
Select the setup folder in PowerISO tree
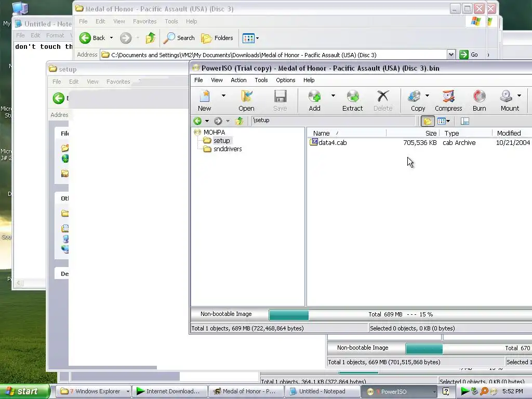coord(221,140)
